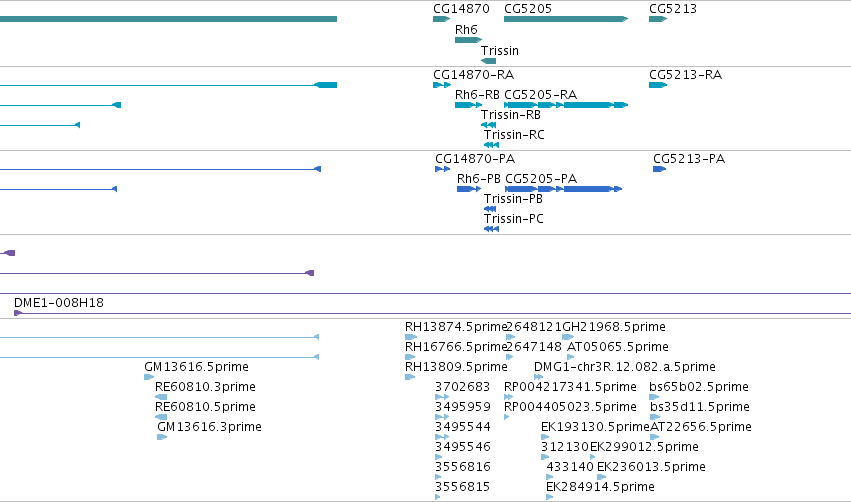Open the GM13616.5prime EST
851x502 pixels.
click(x=149, y=377)
